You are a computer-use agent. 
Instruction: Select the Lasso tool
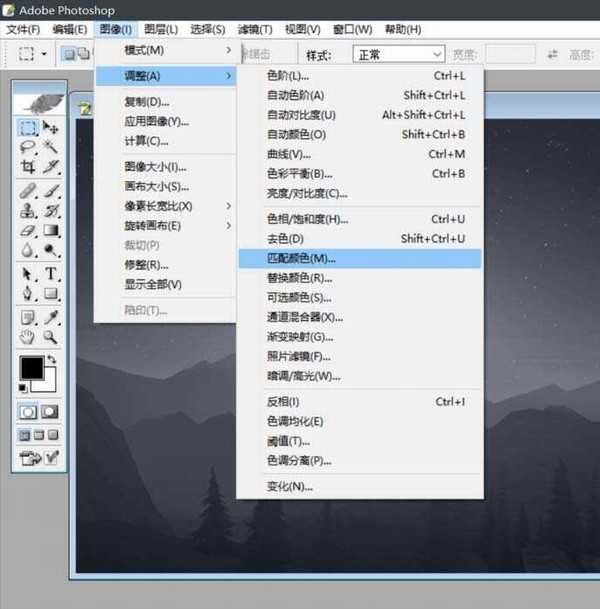point(28,147)
